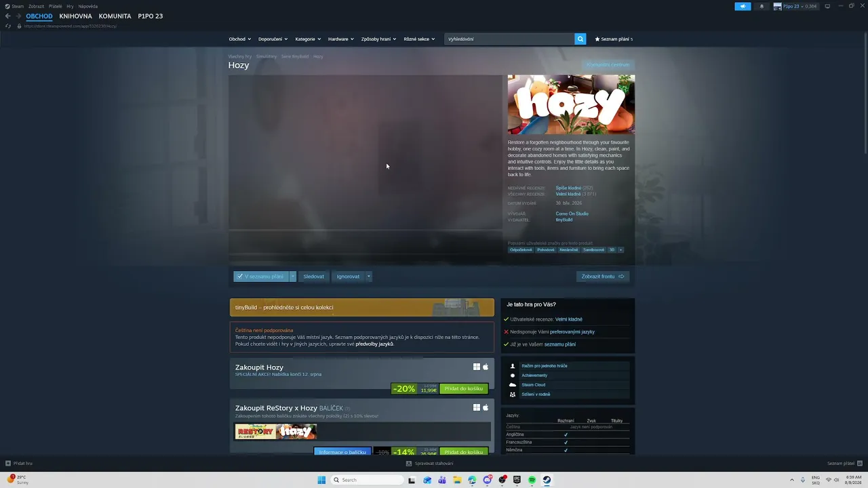868x488 pixels.
Task: Click the Hozy header capsule image
Action: [x=572, y=104]
